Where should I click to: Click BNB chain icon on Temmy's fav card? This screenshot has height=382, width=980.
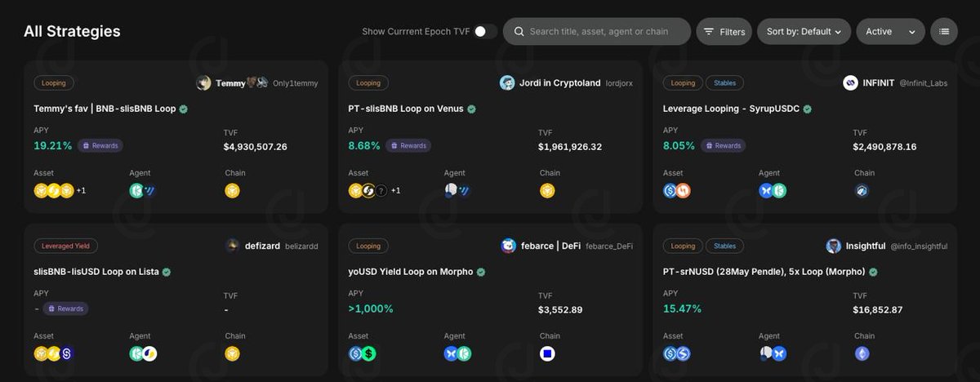(233, 191)
